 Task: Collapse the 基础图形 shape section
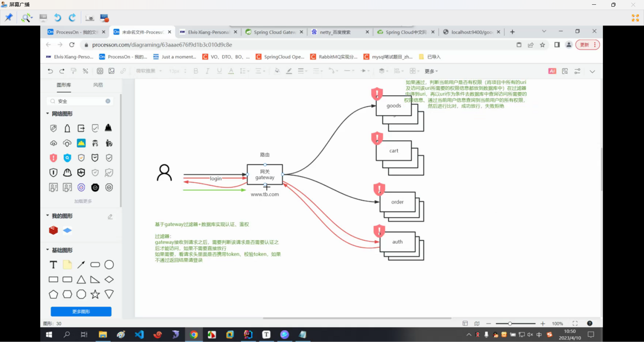(x=48, y=250)
